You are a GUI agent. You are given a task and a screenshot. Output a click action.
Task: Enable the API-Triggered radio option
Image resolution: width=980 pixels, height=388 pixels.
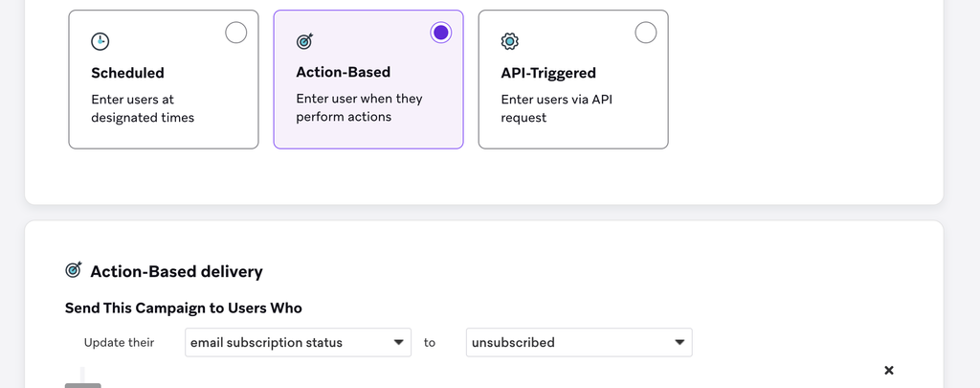coord(645,33)
